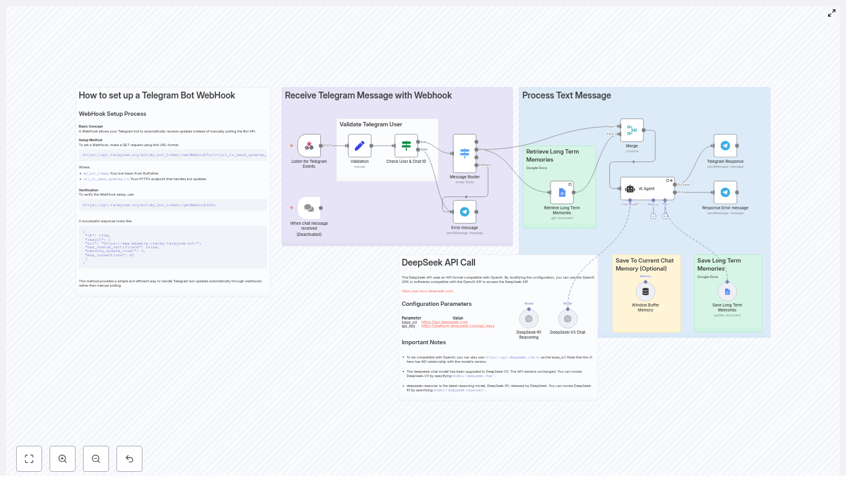Zoom out of the workflow canvas

96,459
